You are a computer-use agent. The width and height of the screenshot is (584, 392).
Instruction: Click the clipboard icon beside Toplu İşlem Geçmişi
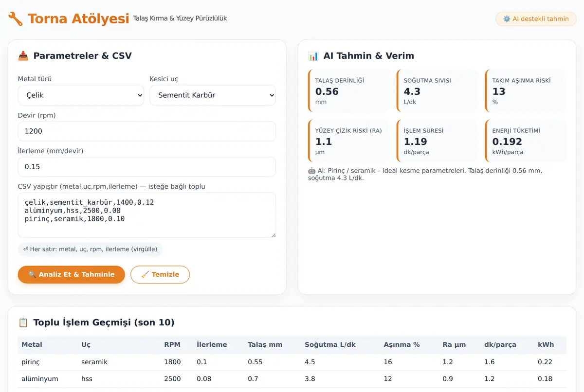pos(23,322)
